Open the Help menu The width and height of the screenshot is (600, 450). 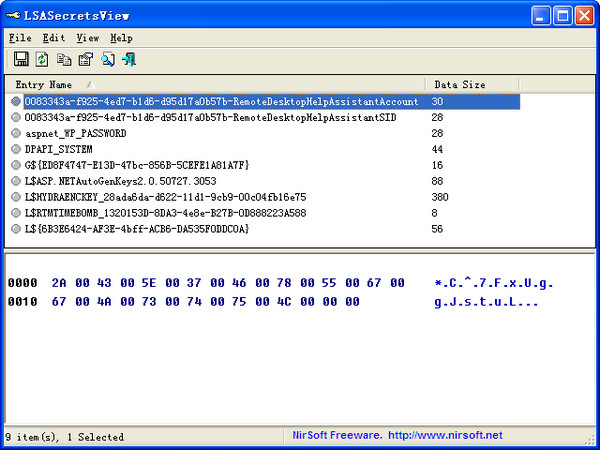(121, 38)
